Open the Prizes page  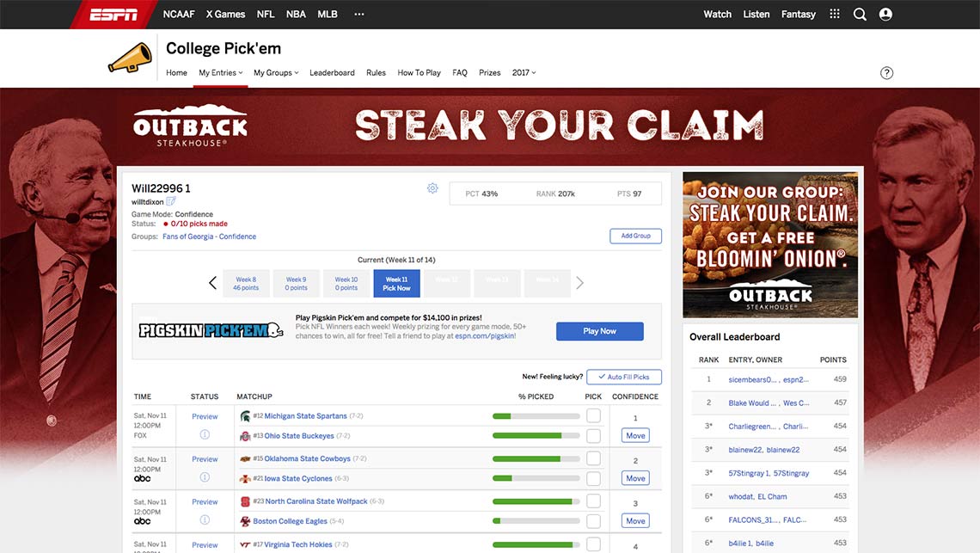[x=489, y=72]
